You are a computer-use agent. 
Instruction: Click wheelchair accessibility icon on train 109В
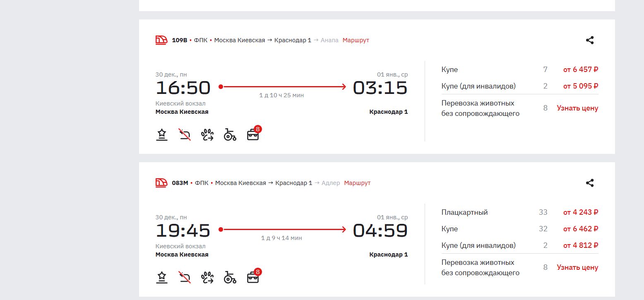coord(230,135)
